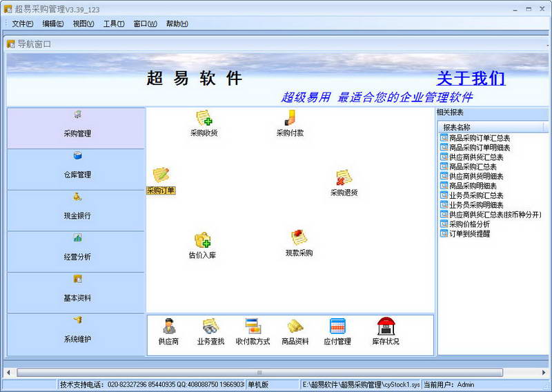Select the 现金银行 sidebar module
Image resolution: width=552 pixels, height=392 pixels.
pyautogui.click(x=76, y=210)
